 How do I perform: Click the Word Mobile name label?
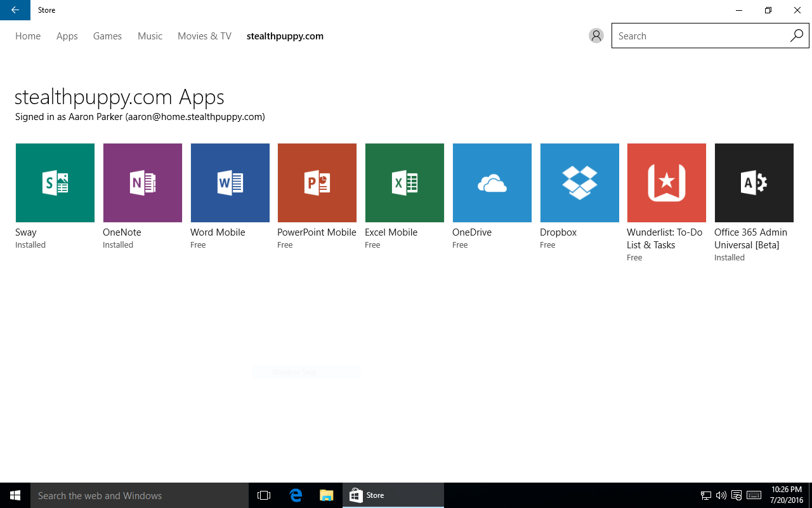218,232
